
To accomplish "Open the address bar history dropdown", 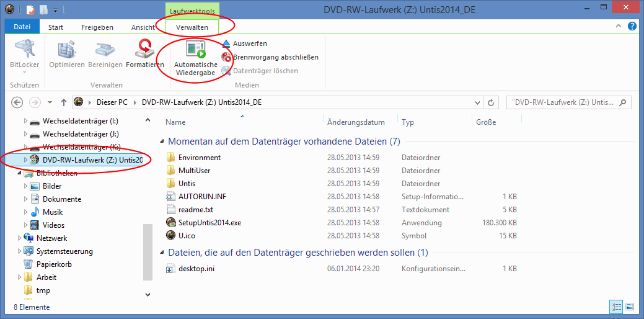I will (477, 102).
